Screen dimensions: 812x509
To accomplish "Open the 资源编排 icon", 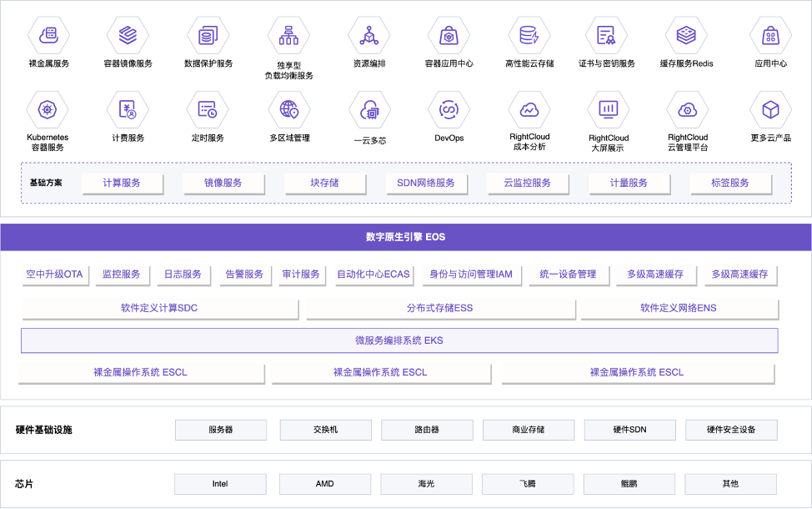I will pyautogui.click(x=368, y=35).
